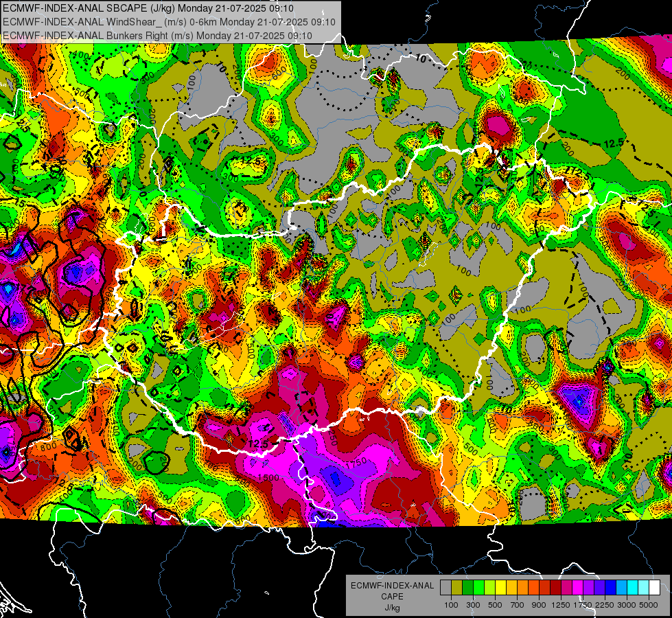Viewport: 672px width, 618px height.
Task: Click the 1500 contour label on the map
Action: (268, 477)
